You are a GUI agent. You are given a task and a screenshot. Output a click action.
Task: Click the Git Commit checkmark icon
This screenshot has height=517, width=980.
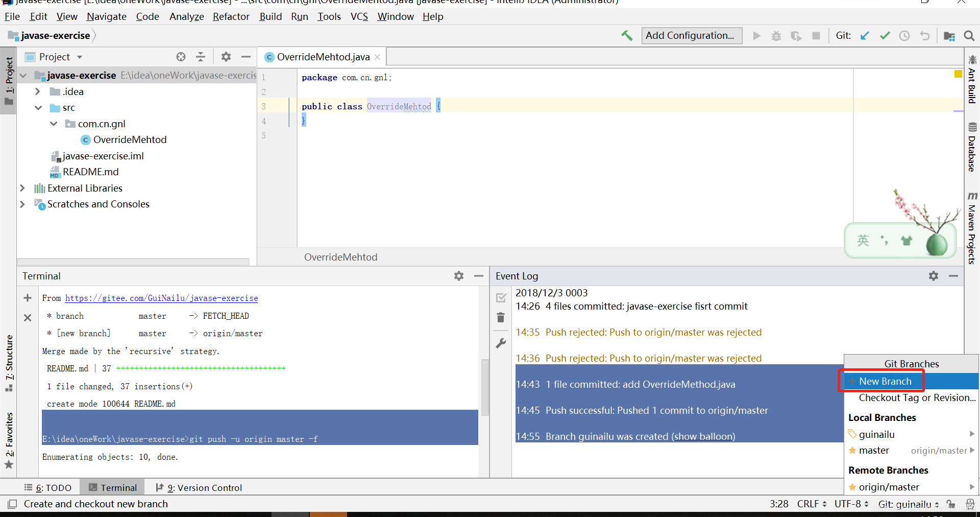(885, 36)
